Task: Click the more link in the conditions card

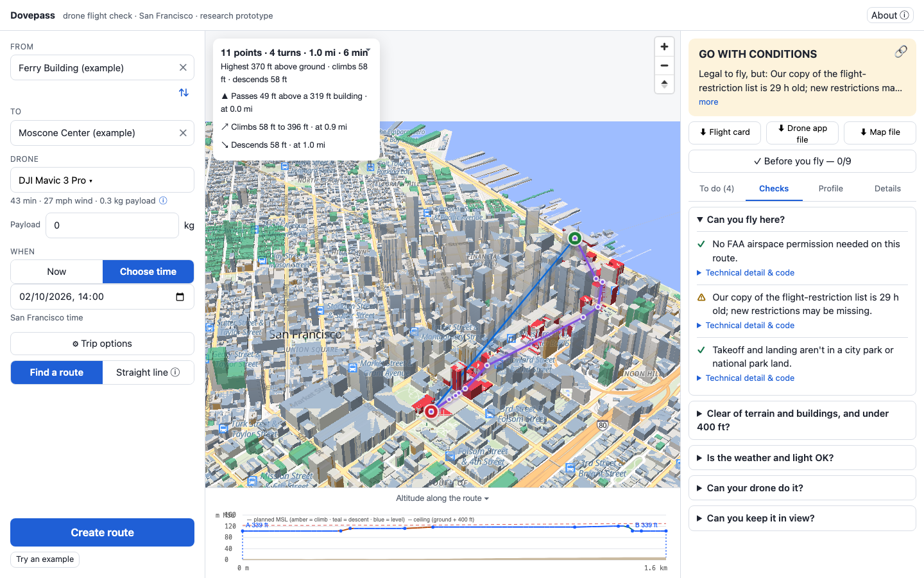Action: (708, 102)
